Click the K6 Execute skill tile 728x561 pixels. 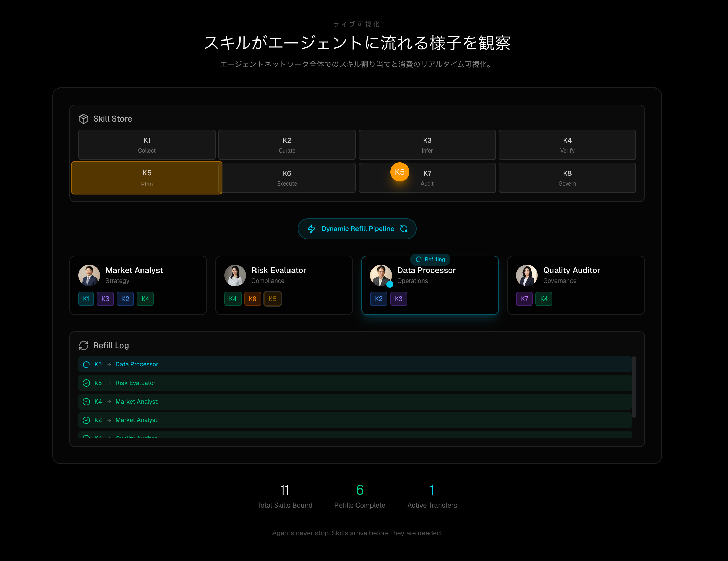point(287,178)
